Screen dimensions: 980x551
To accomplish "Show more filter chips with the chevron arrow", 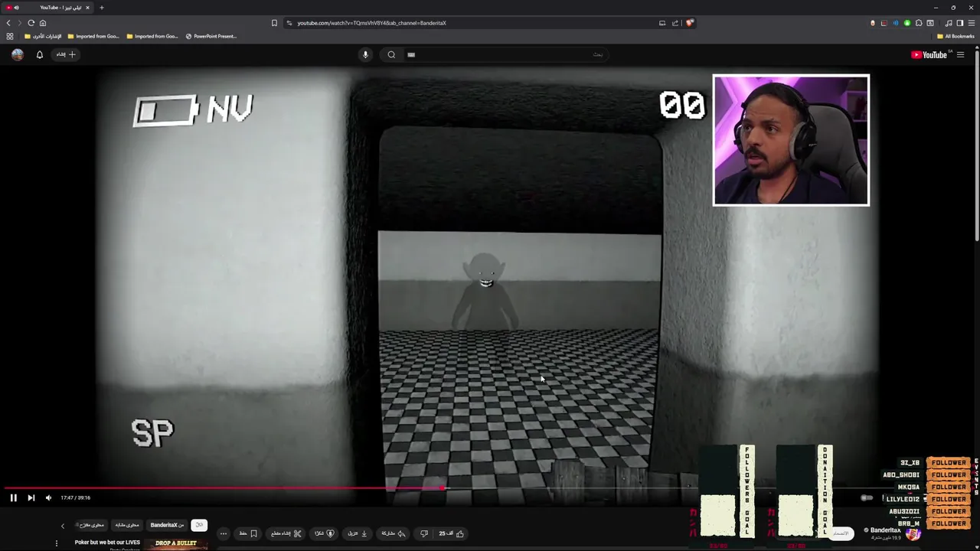I will pos(63,526).
